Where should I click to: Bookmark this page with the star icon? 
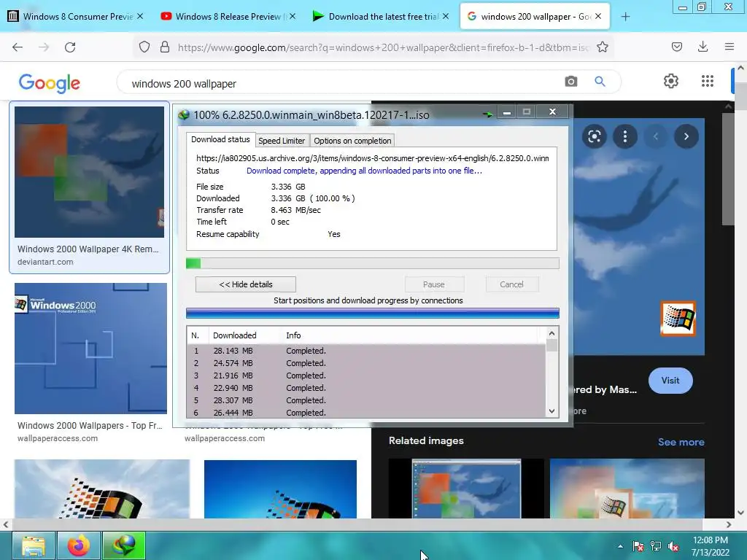[602, 47]
